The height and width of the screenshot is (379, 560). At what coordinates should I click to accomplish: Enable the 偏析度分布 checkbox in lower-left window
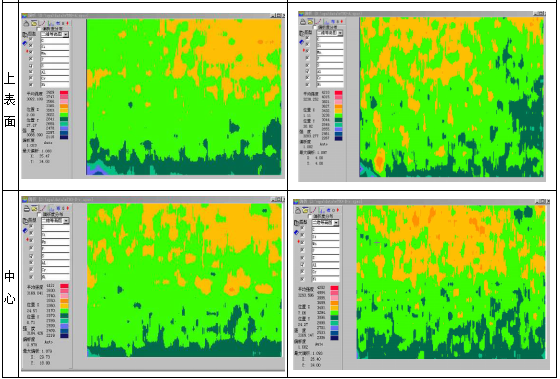click(x=39, y=214)
